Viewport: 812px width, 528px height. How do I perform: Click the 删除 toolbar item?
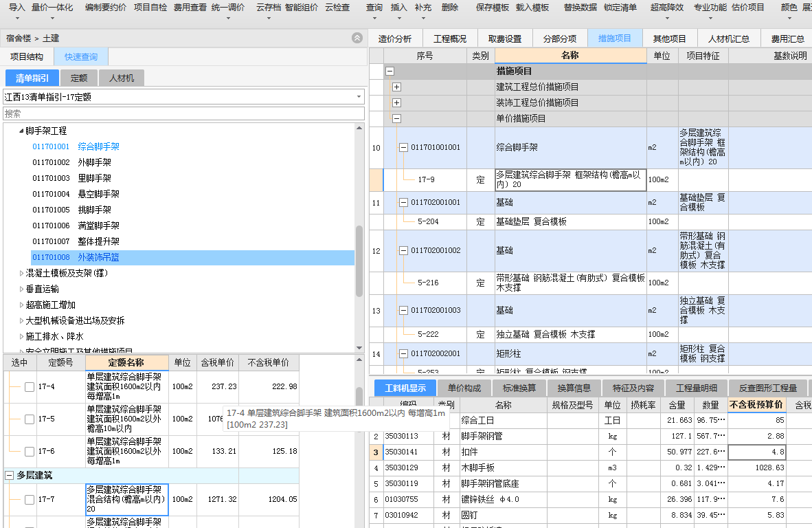tap(450, 8)
